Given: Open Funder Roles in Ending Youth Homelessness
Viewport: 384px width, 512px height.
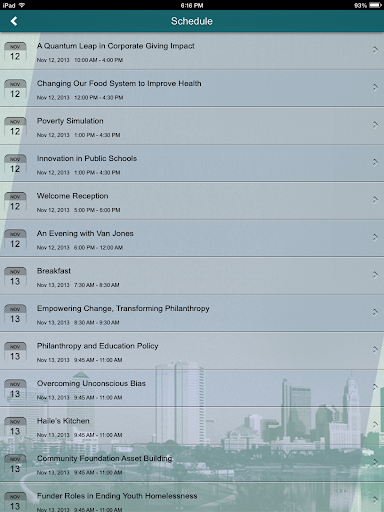Looking at the screenshot, I should point(192,497).
